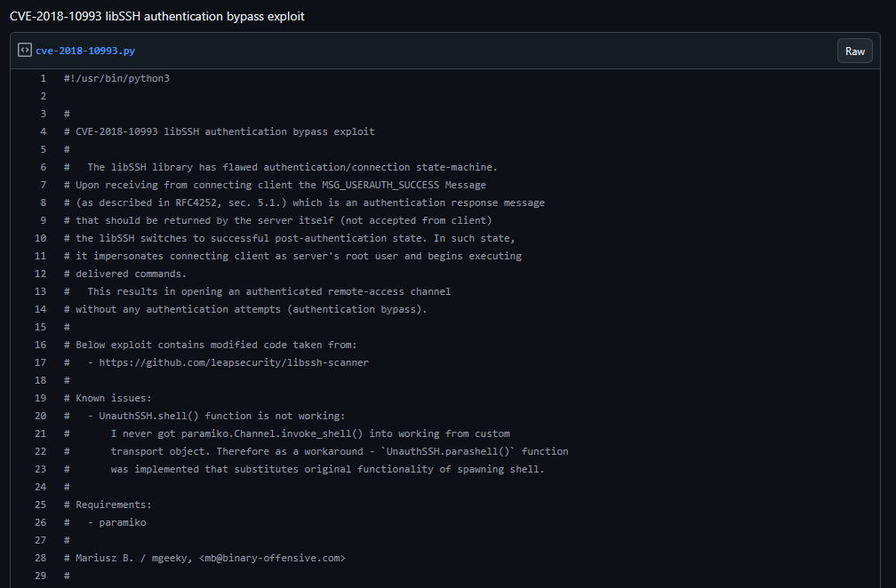Select line number 16
Image resolution: width=896 pixels, height=588 pixels.
tap(41, 345)
